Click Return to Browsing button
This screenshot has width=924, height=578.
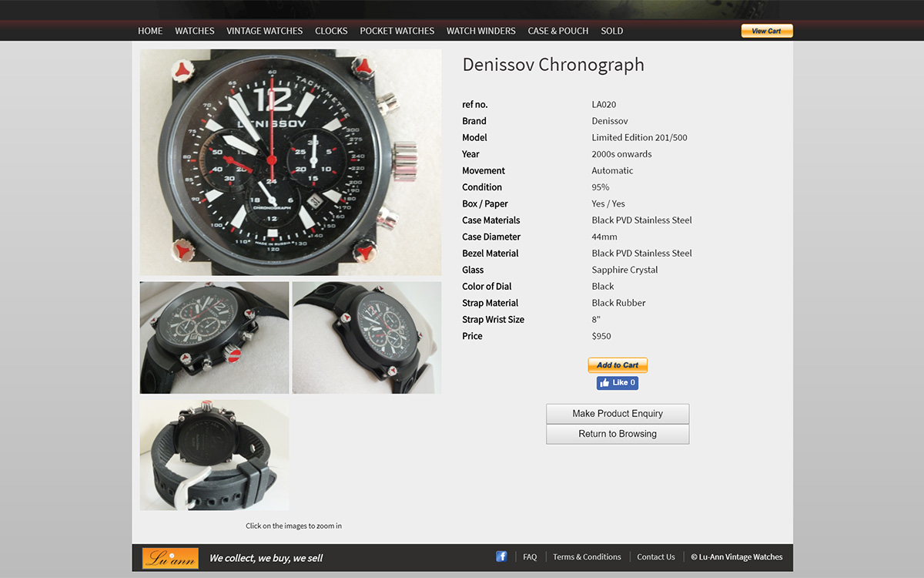(x=618, y=434)
